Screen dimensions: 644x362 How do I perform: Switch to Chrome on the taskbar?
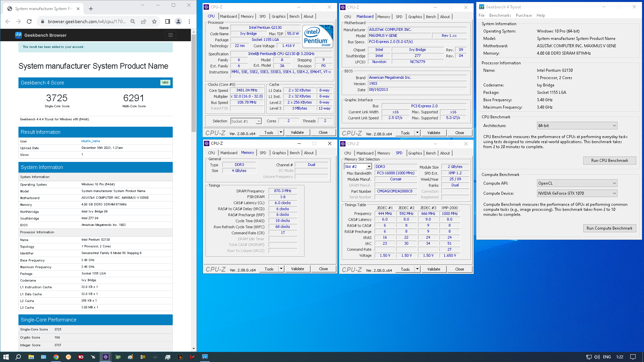56,357
